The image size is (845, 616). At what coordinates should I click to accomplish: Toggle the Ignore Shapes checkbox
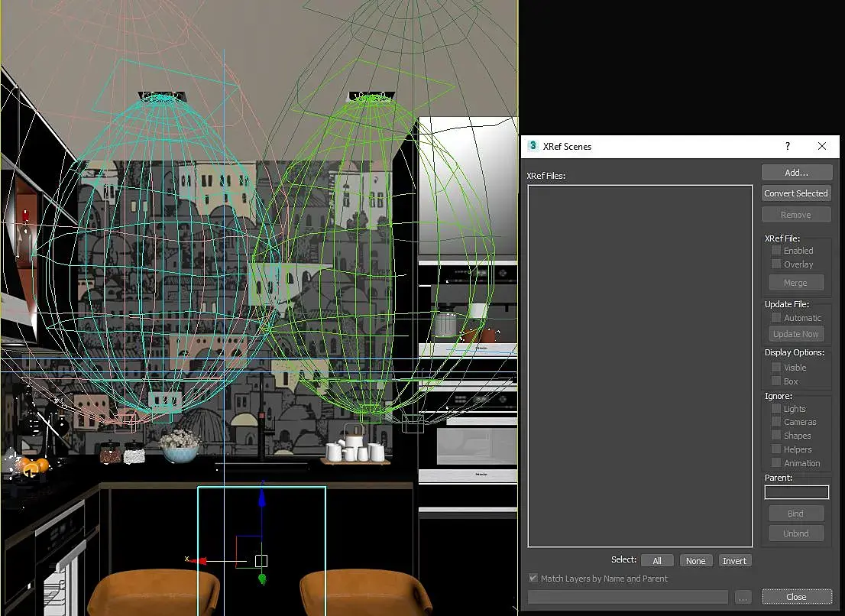[776, 435]
